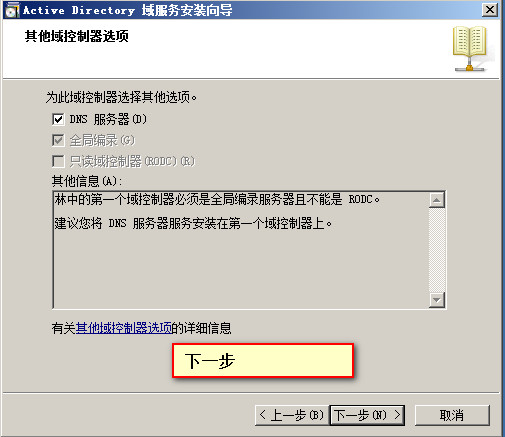Image resolution: width=505 pixels, height=437 pixels.
Task: Check the 只读域控制器 (RODC) checkbox
Action: click(x=58, y=161)
